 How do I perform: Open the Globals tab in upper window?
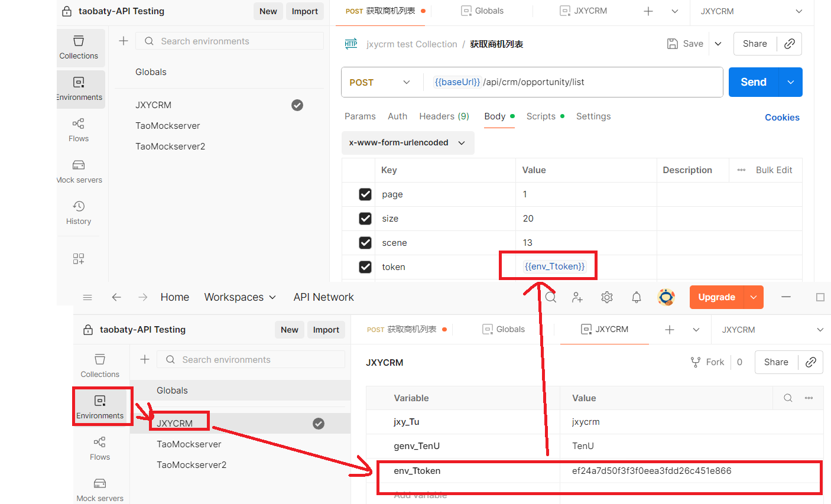[x=482, y=11]
